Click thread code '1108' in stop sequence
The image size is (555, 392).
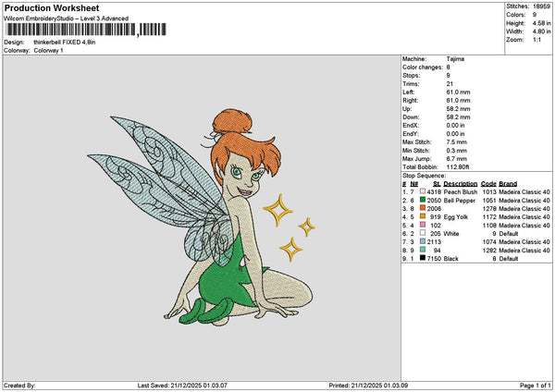pos(489,226)
